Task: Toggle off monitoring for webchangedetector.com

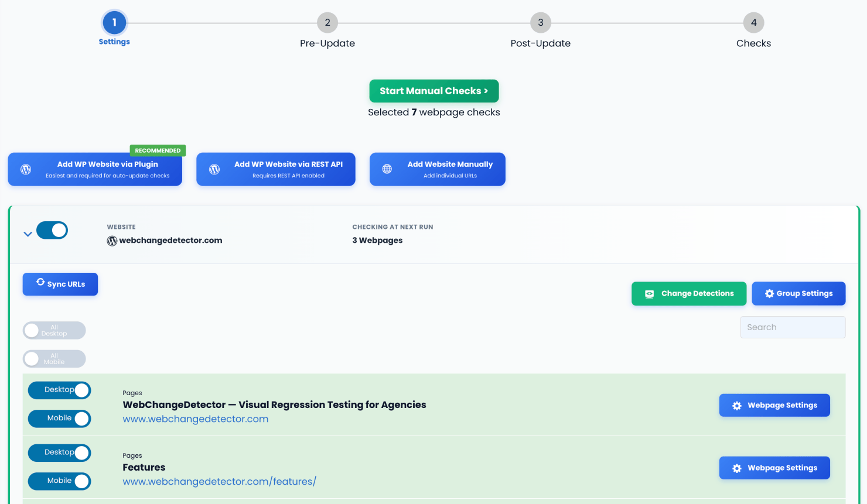Action: pyautogui.click(x=52, y=230)
